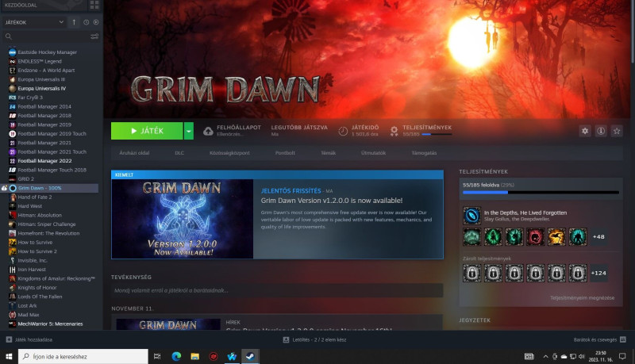Open the Pontbolt tab
This screenshot has width=635, height=364.
(285, 153)
